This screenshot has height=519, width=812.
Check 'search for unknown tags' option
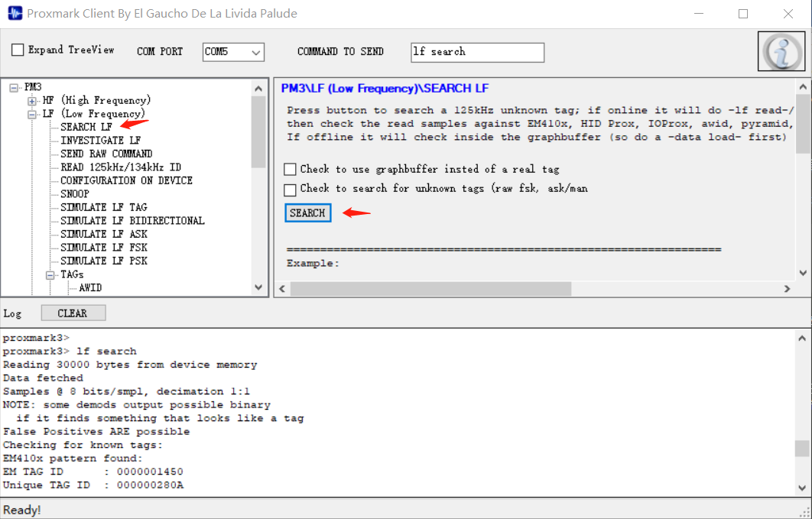[x=290, y=190]
